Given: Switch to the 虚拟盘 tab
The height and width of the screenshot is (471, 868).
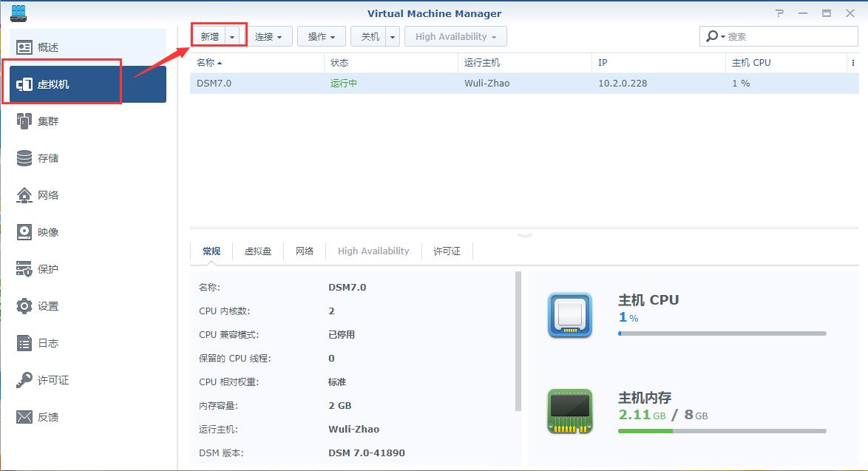Looking at the screenshot, I should pos(258,251).
